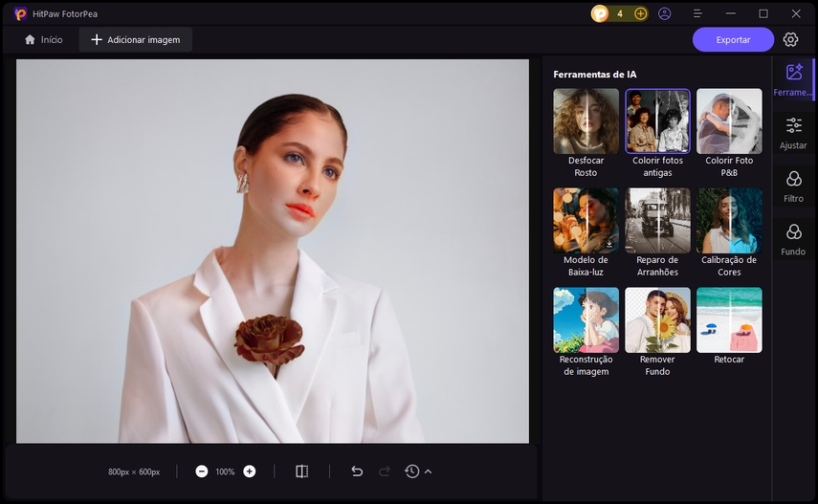Screen dimensions: 818x504
Task: Undo the last edit
Action: point(357,471)
